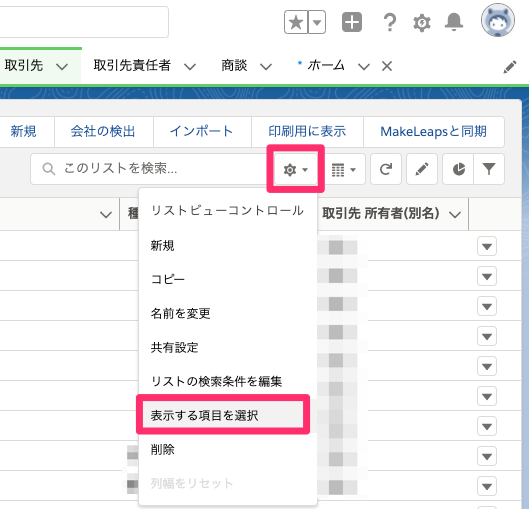
Task: Toggle the list view controls gear button
Action: 296,169
